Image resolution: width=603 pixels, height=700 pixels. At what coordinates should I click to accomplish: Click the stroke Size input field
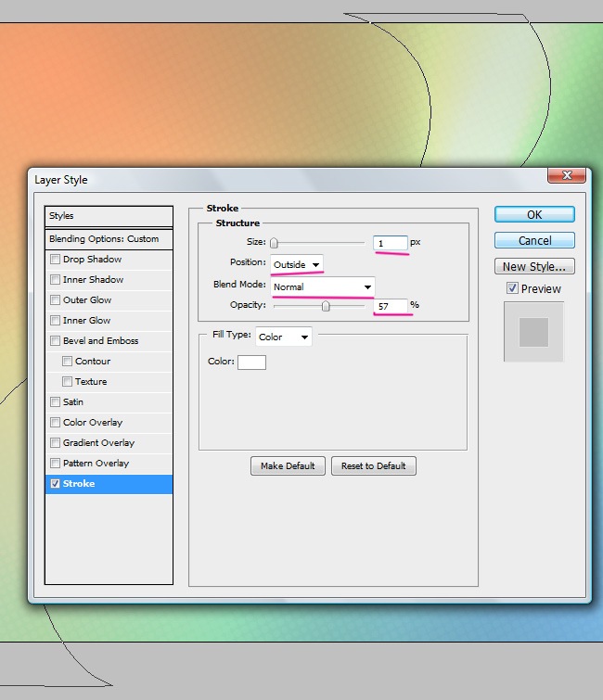[x=391, y=243]
